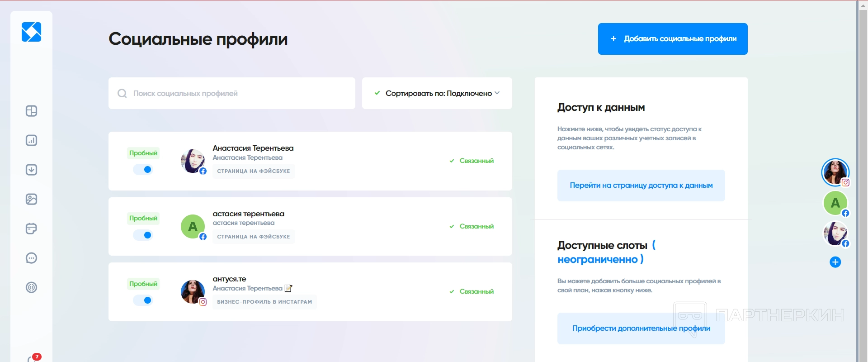868x362 pixels.
Task: Click the Instagram badge on антуся.те avatar
Action: point(203,302)
